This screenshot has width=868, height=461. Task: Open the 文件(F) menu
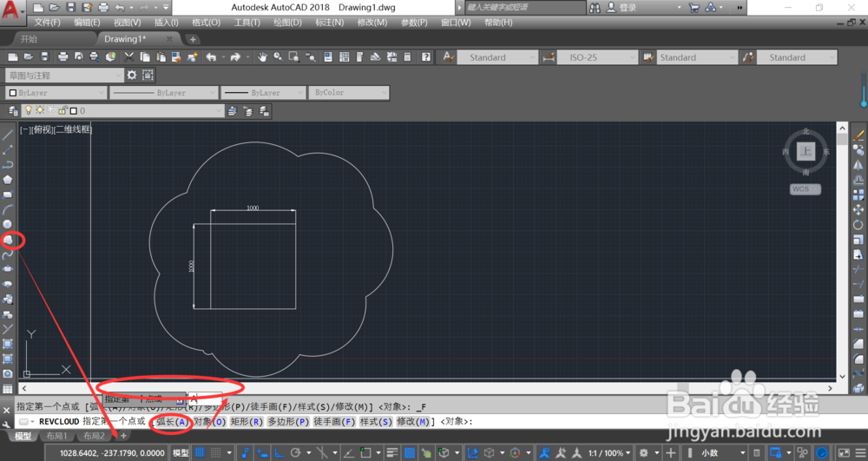coord(48,22)
